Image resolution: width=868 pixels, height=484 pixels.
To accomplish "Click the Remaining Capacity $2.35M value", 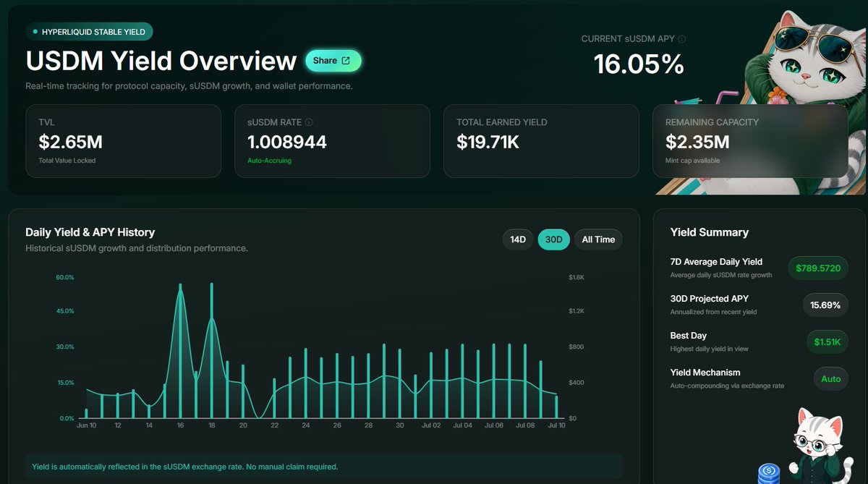I will [x=697, y=142].
